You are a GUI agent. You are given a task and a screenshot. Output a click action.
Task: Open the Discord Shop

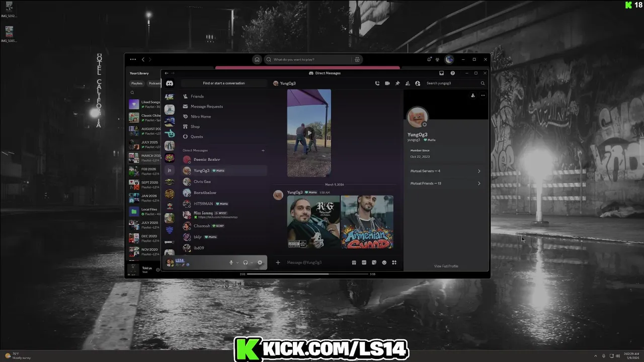224,127
